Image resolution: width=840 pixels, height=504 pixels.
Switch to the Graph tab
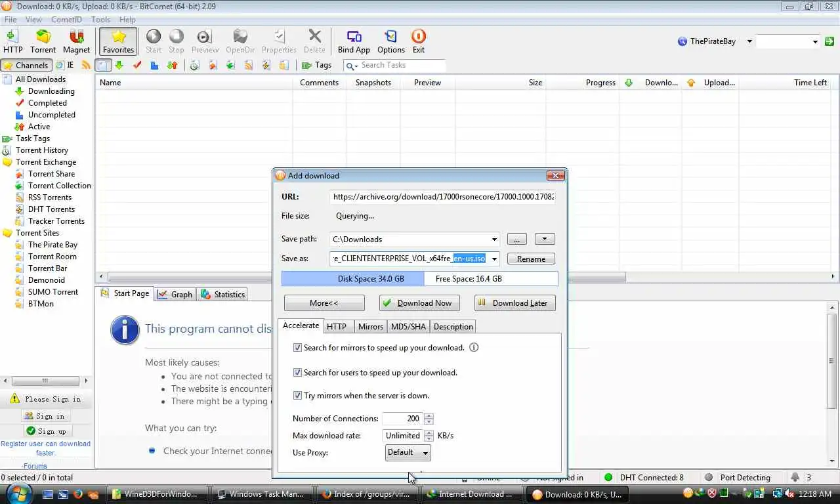click(x=175, y=295)
